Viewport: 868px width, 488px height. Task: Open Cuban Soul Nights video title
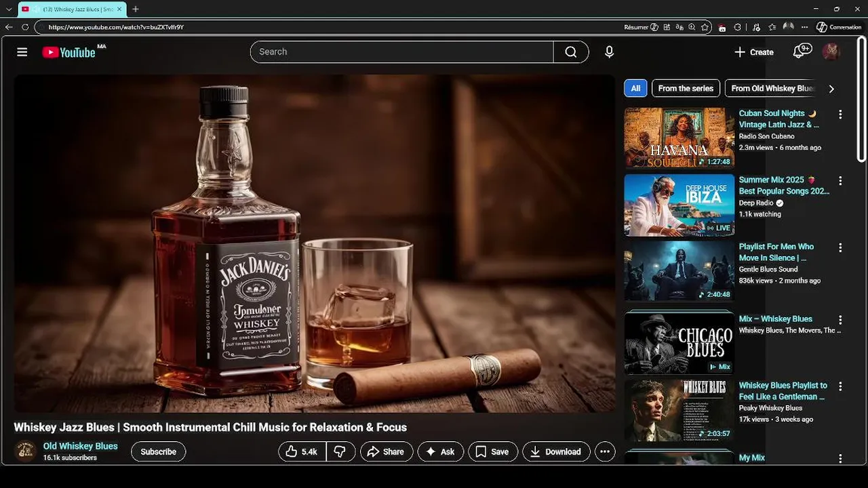pyautogui.click(x=779, y=119)
